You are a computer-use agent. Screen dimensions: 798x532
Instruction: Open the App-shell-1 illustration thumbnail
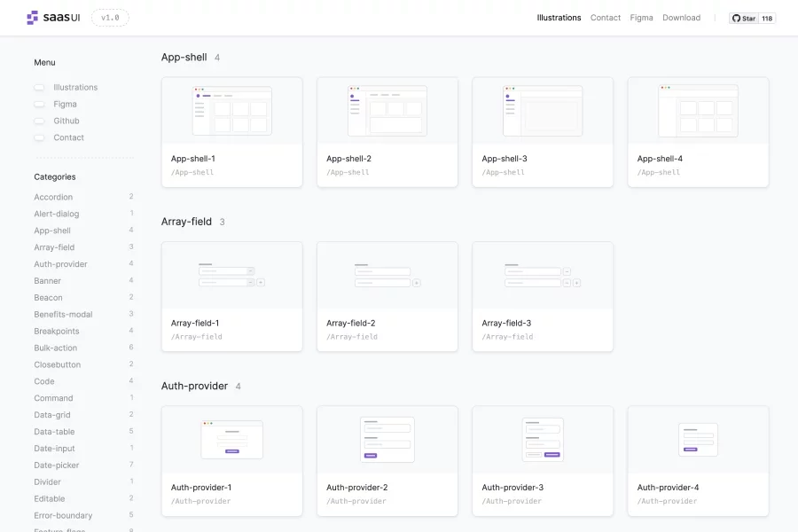(231, 111)
